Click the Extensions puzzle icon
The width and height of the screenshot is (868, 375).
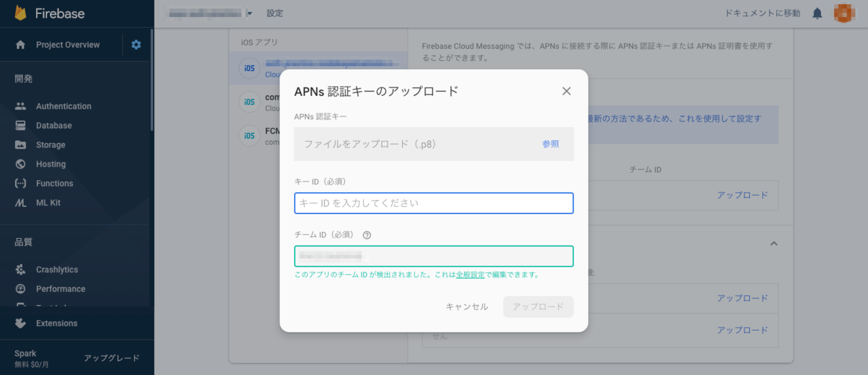(x=20, y=323)
